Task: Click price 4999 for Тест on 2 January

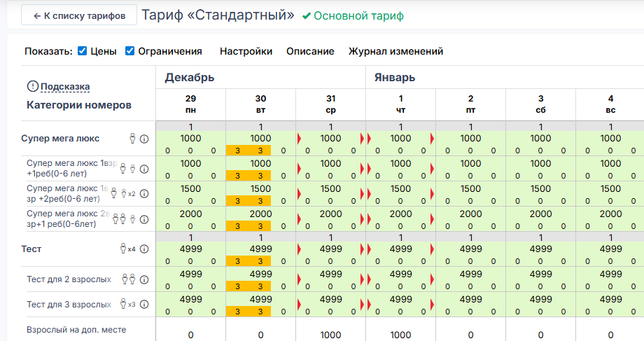Action: click(x=470, y=249)
